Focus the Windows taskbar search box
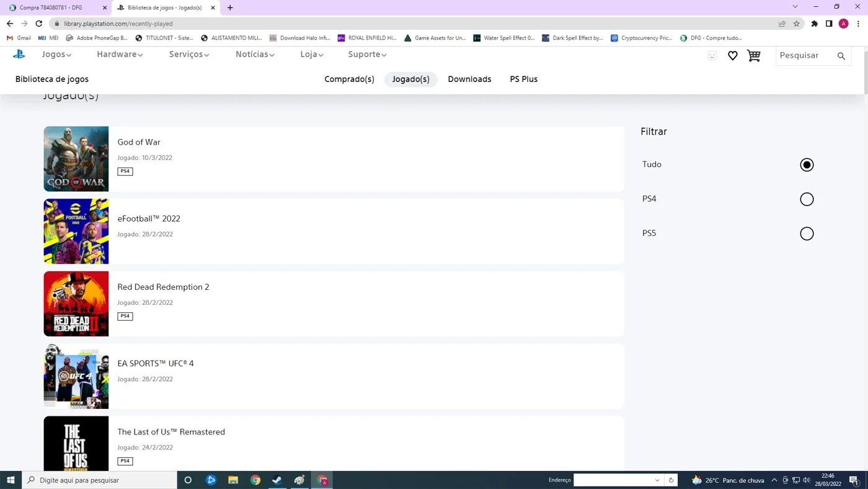 coord(99,480)
